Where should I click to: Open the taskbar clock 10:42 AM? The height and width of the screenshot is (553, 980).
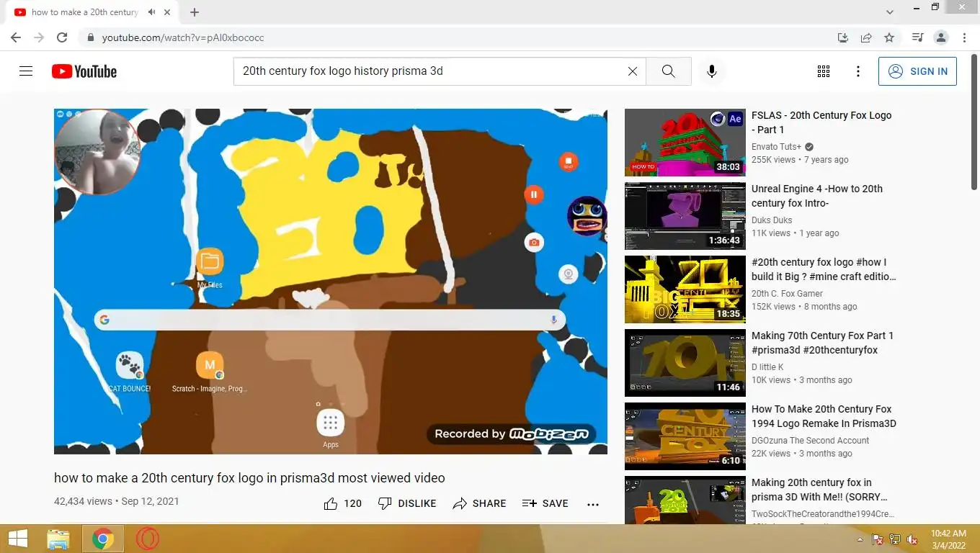click(948, 539)
